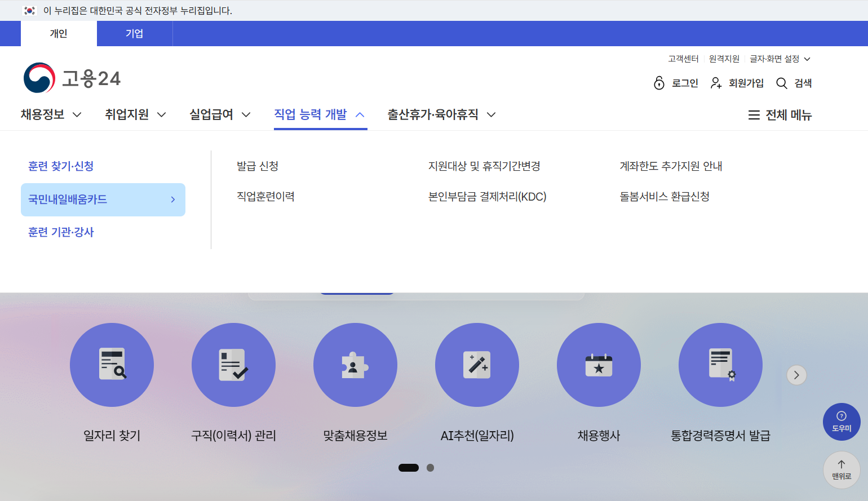Open AI추천(일자리) magic wand icon
Viewport: 868px width, 501px height.
click(477, 365)
